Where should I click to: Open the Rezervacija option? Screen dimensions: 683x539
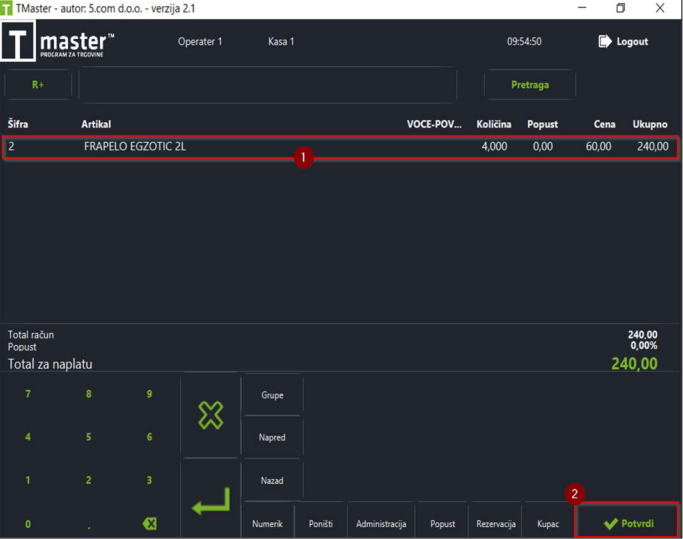pos(496,523)
